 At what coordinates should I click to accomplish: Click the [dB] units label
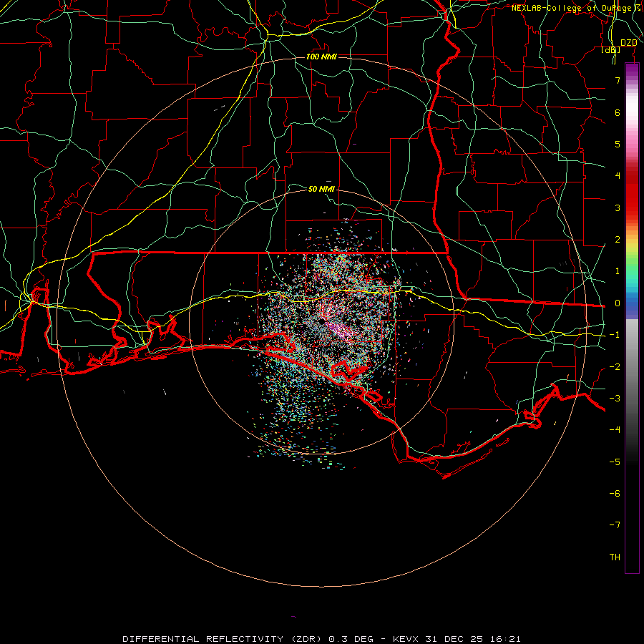(611, 50)
